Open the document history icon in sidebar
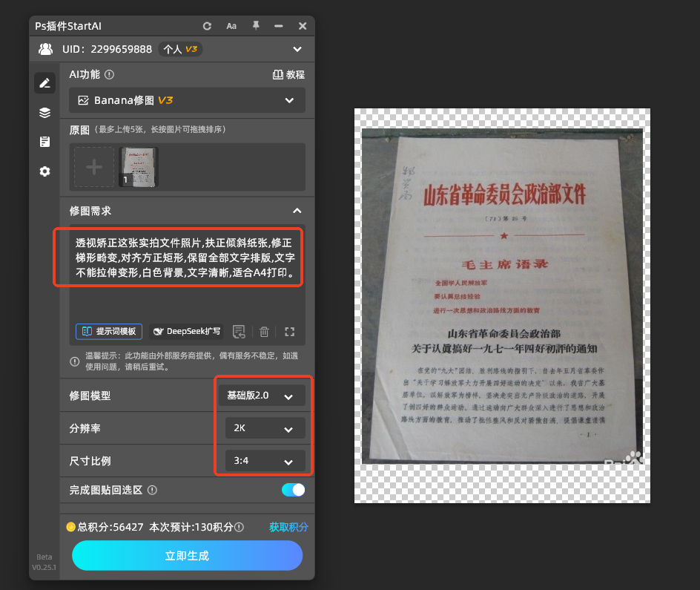Viewport: 700px width, 590px height. coord(44,142)
